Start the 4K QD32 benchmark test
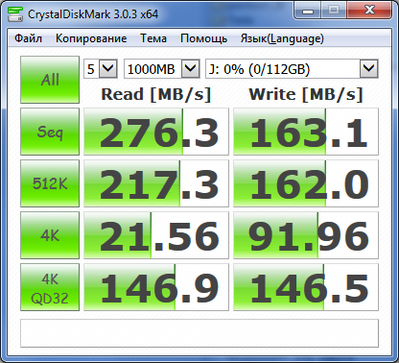The width and height of the screenshot is (399, 363). click(50, 287)
